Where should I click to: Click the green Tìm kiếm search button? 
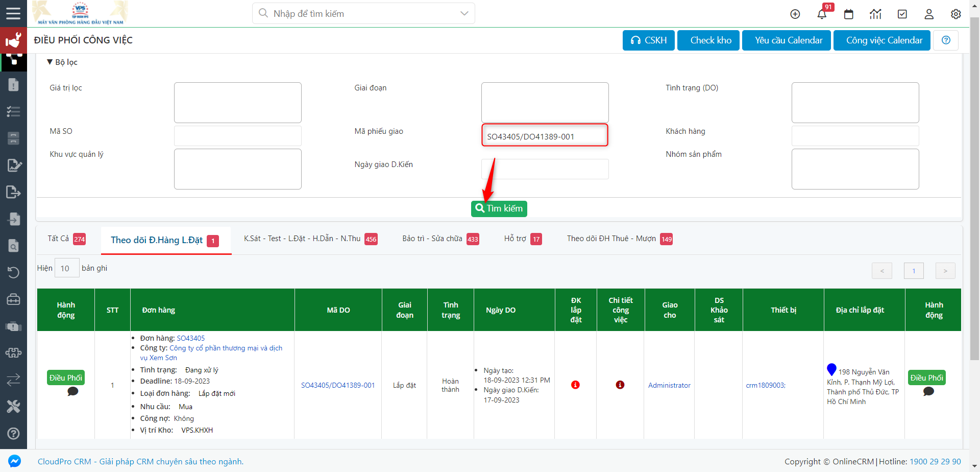[x=499, y=208]
